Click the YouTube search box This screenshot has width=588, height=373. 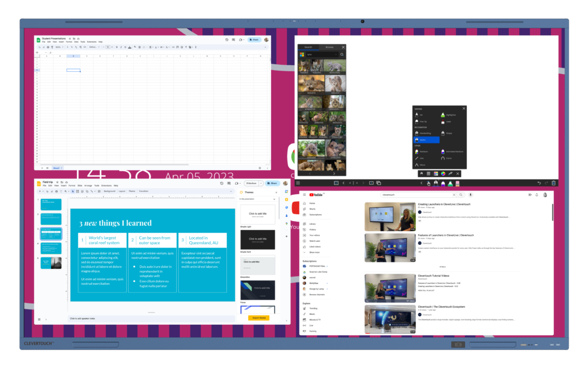click(x=418, y=195)
